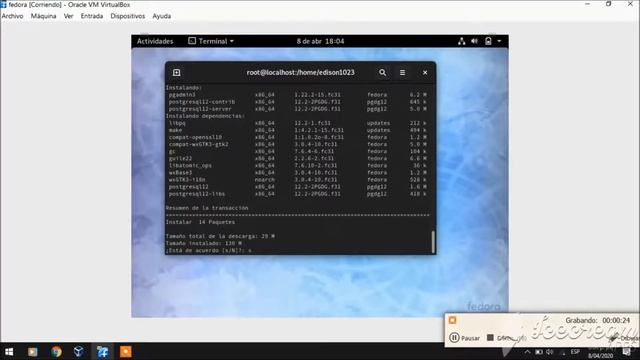Expand the Terminal app menu in top bar
This screenshot has width=640, height=360.
[x=211, y=41]
